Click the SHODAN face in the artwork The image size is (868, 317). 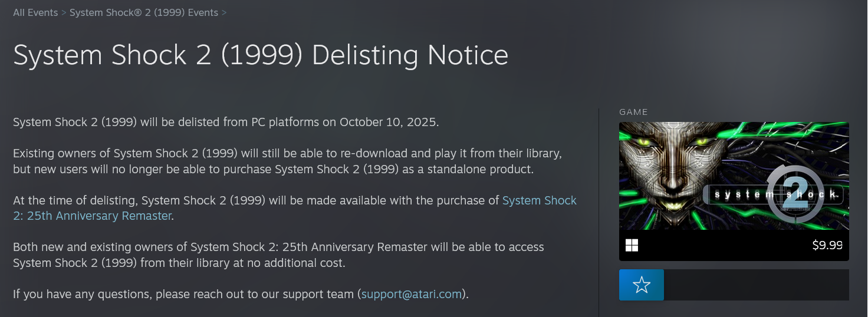[x=672, y=171]
